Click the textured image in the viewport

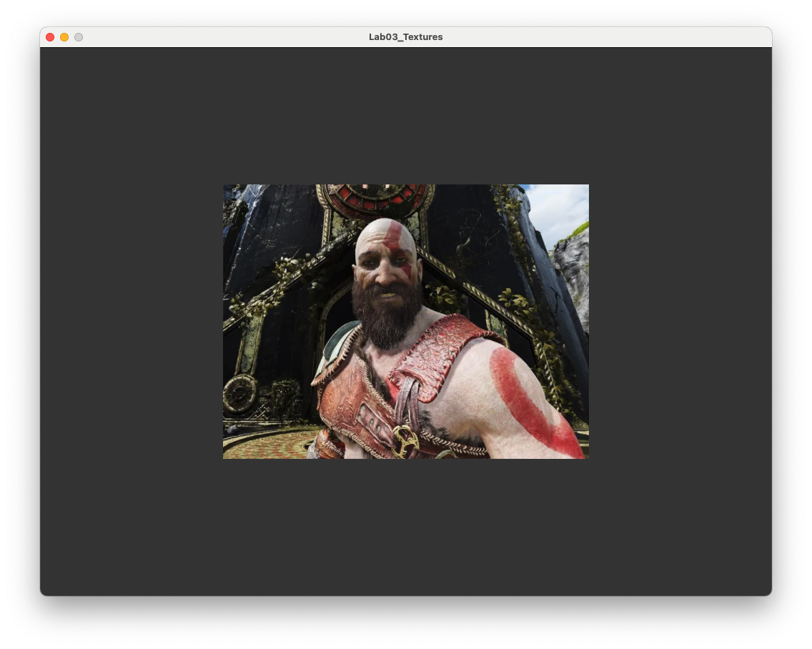coord(405,322)
